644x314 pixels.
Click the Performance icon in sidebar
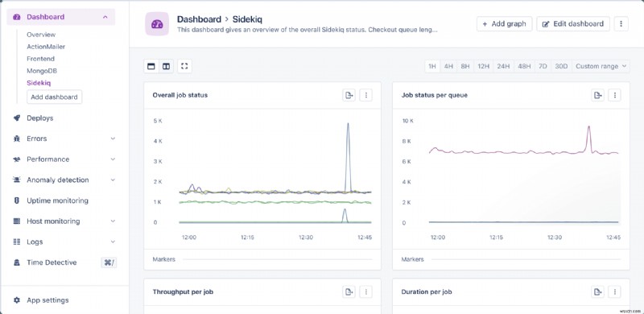click(16, 159)
